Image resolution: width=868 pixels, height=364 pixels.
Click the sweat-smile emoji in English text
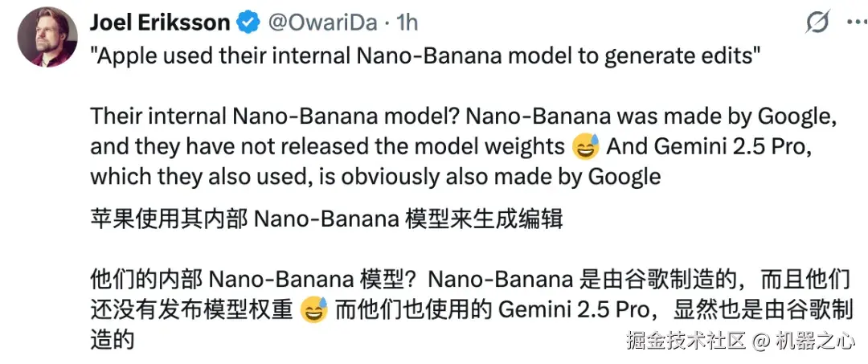coord(586,146)
